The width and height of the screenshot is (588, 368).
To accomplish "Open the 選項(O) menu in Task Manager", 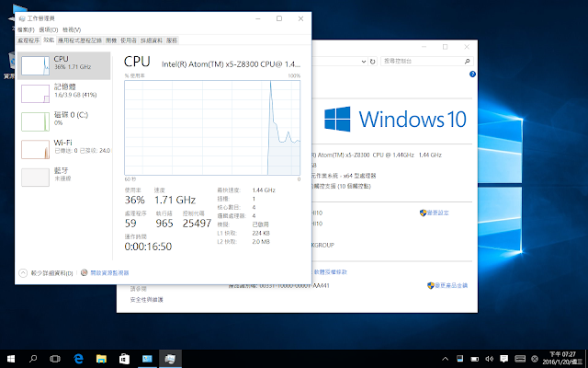I will coord(49,29).
